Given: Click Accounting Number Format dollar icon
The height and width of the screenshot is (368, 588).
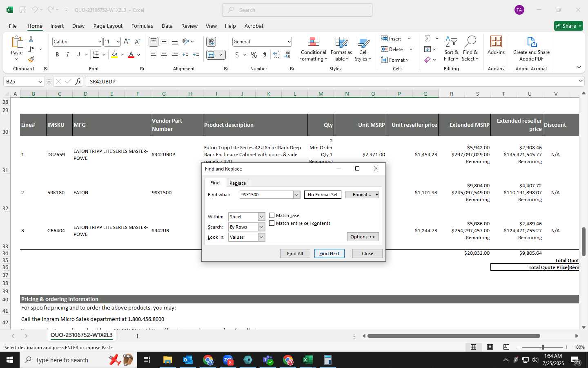Looking at the screenshot, I should [237, 55].
